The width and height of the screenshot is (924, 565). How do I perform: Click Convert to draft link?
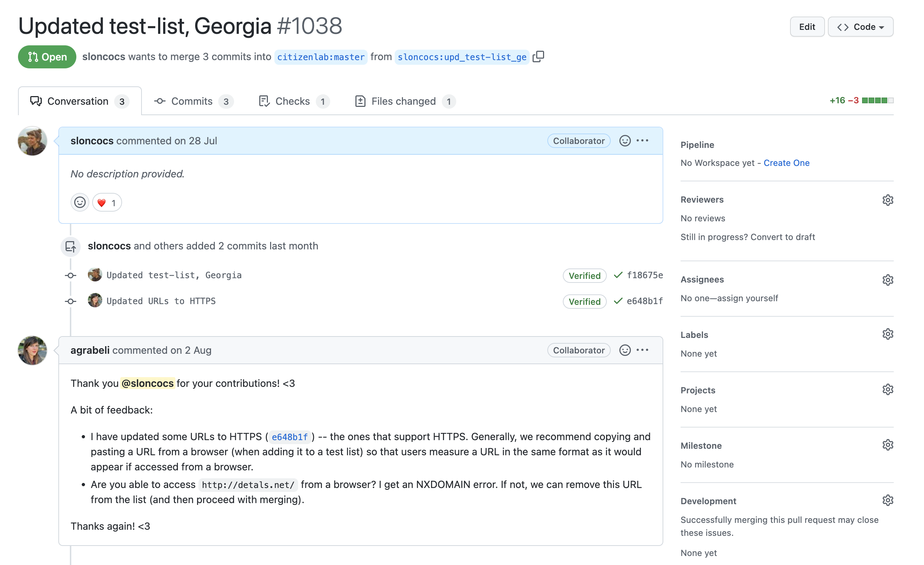[x=782, y=237]
